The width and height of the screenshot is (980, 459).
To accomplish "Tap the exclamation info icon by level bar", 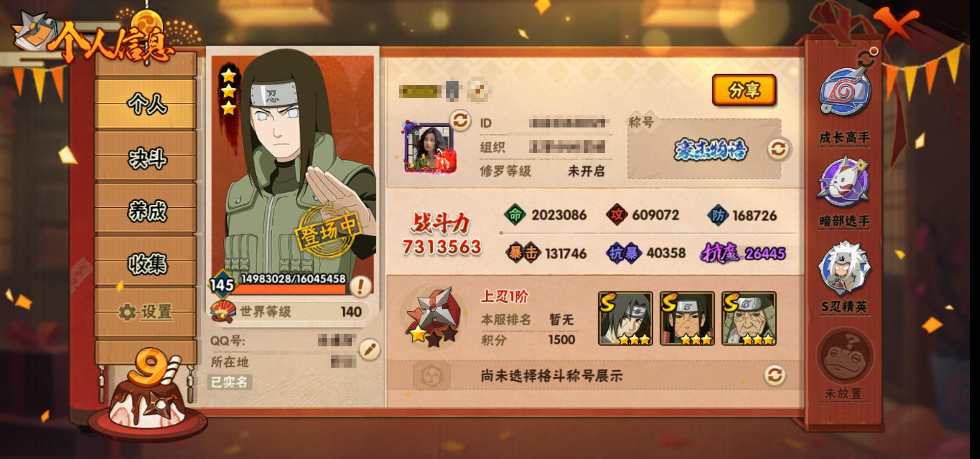I will coord(360,286).
